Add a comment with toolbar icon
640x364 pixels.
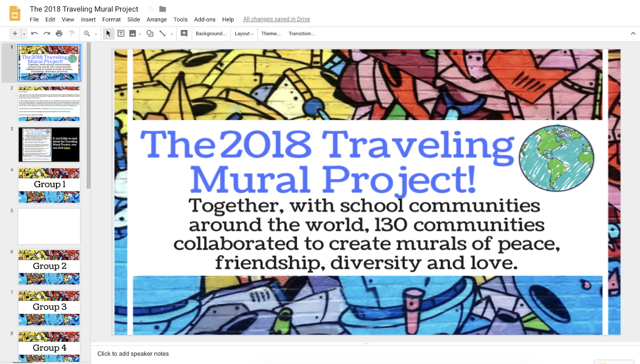(184, 34)
